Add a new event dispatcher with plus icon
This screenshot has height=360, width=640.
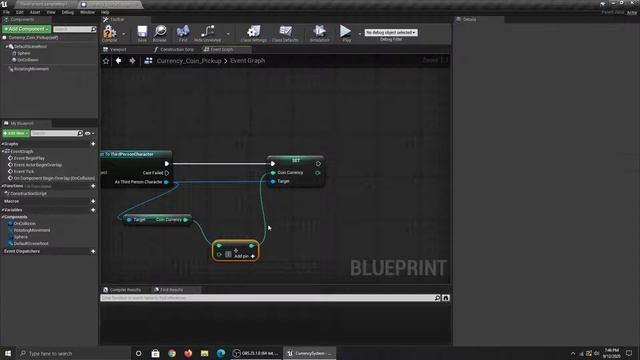pyautogui.click(x=93, y=251)
